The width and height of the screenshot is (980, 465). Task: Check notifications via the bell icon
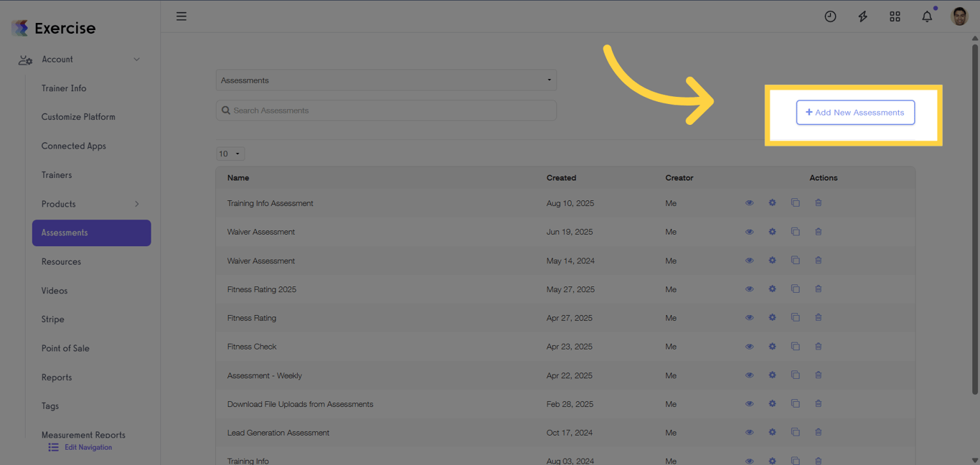coord(926,16)
